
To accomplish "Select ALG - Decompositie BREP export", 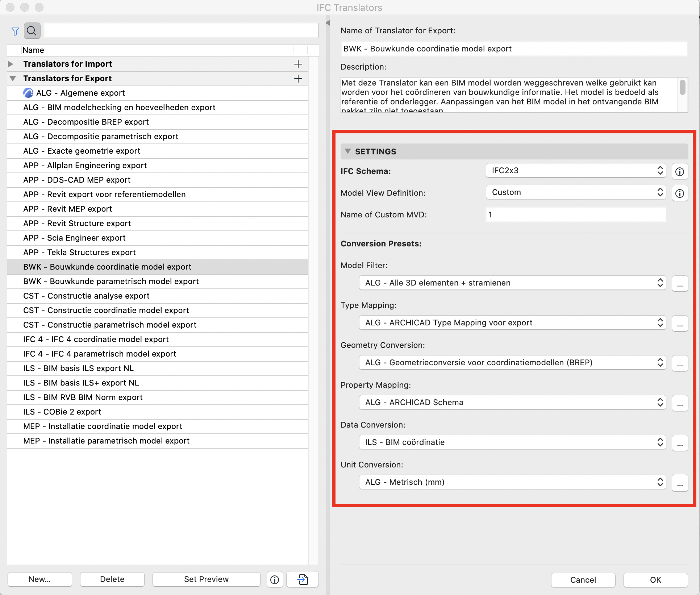I will pyautogui.click(x=158, y=122).
